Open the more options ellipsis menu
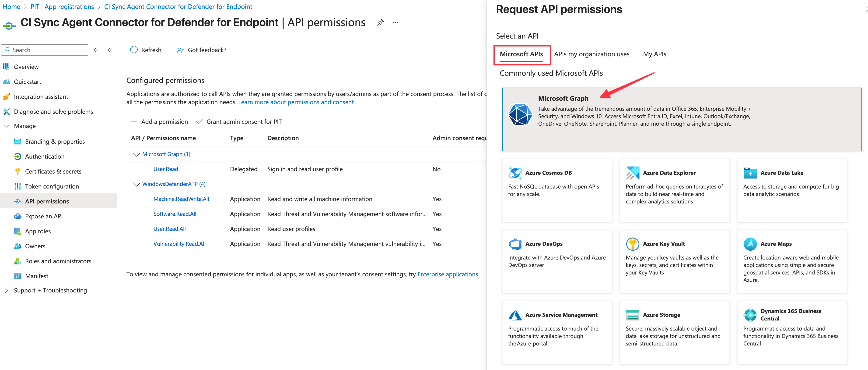 pos(395,23)
